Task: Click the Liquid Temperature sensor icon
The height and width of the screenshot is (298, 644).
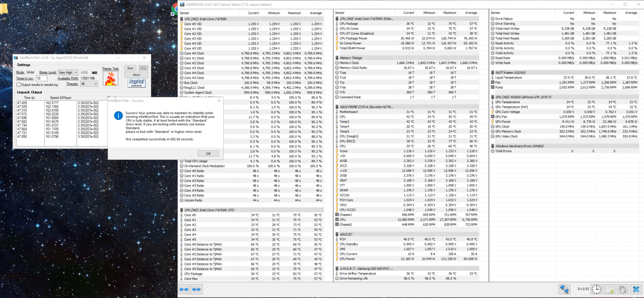Action: tap(493, 78)
